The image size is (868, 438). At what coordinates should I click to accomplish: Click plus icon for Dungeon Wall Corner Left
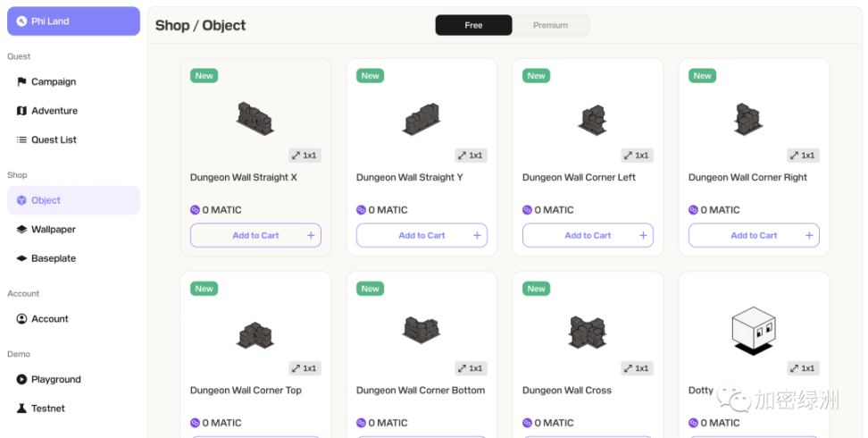tap(643, 235)
